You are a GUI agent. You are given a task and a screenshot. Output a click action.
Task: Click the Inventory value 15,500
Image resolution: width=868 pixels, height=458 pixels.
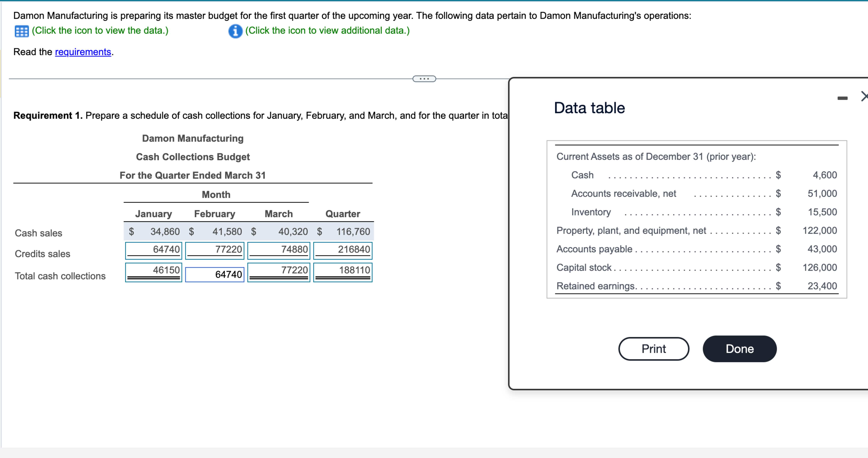coord(822,212)
